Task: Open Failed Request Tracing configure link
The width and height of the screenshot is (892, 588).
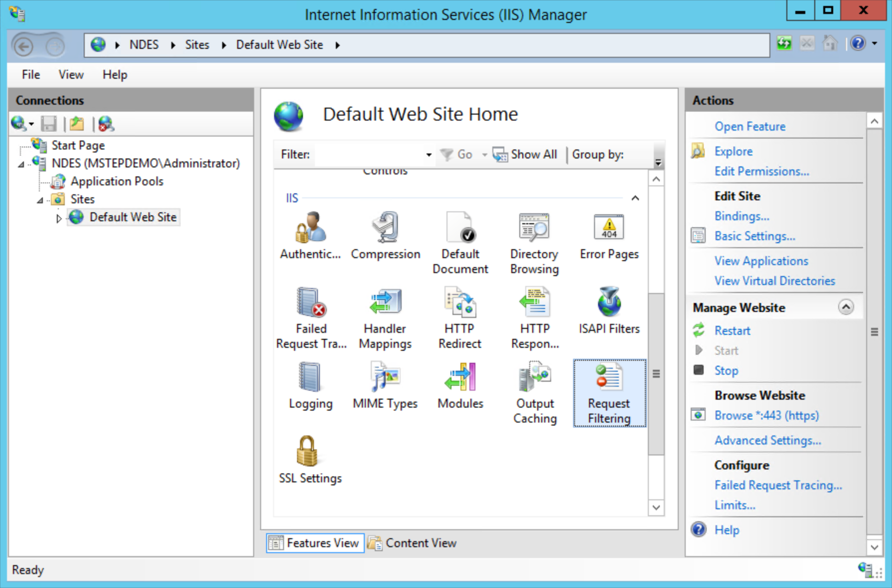Action: (x=778, y=485)
